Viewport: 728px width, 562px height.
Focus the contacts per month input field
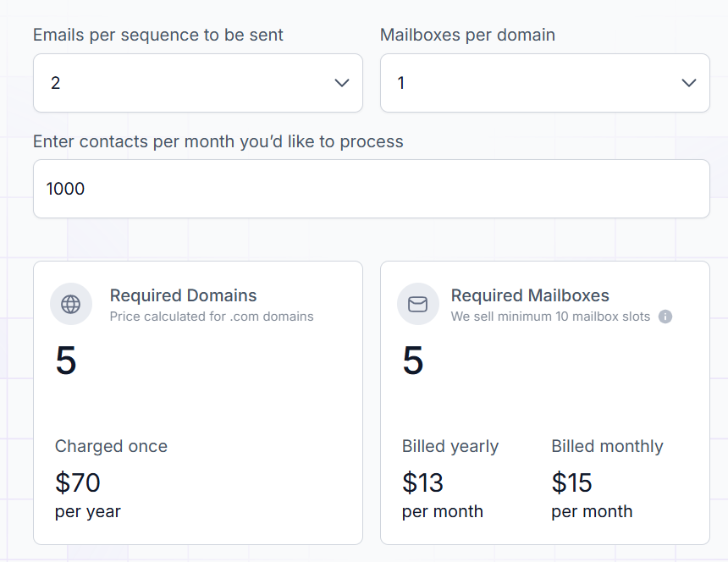point(371,189)
